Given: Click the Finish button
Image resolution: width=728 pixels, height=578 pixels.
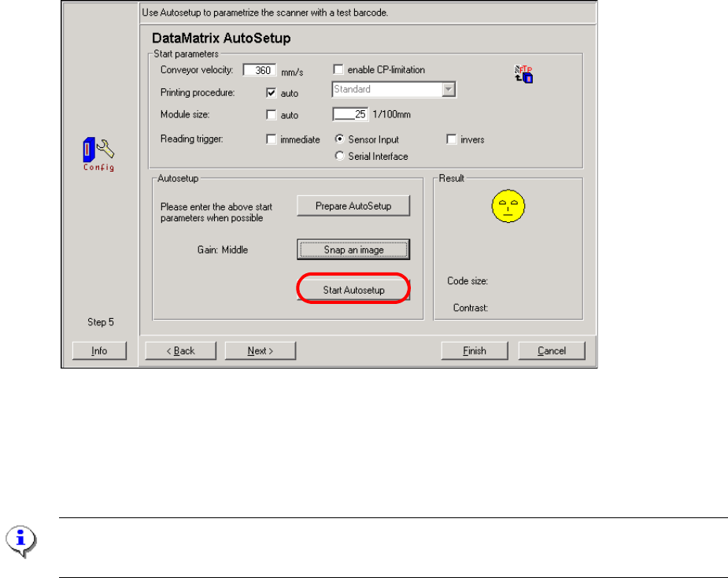Looking at the screenshot, I should (x=475, y=350).
